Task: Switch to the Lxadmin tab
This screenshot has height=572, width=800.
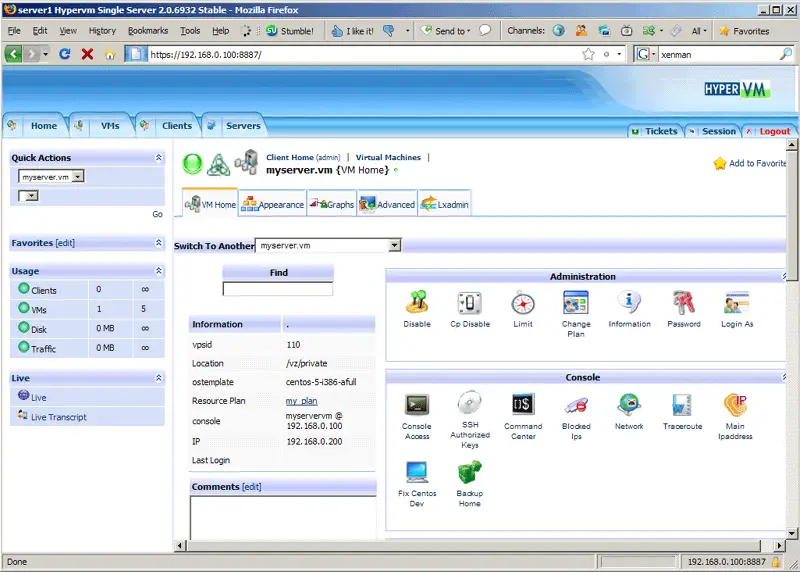Action: [x=444, y=204]
